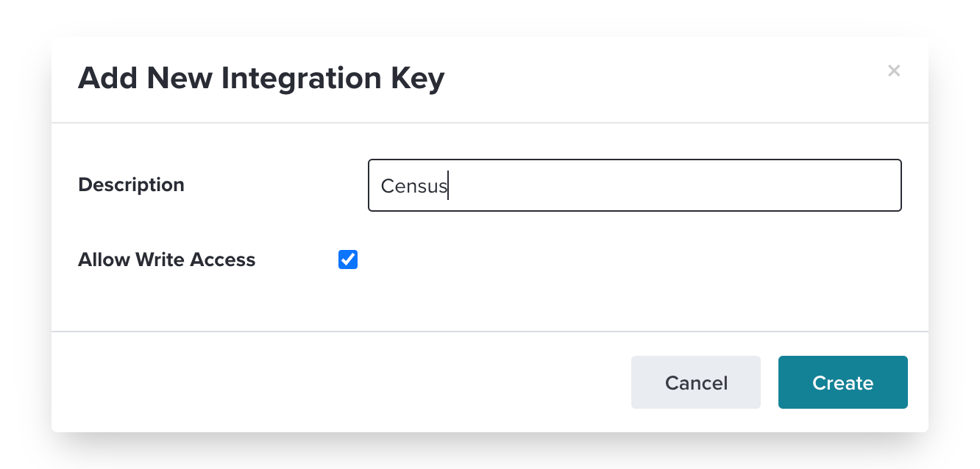Click the checkmark next to Allow Write Access

pos(348,259)
